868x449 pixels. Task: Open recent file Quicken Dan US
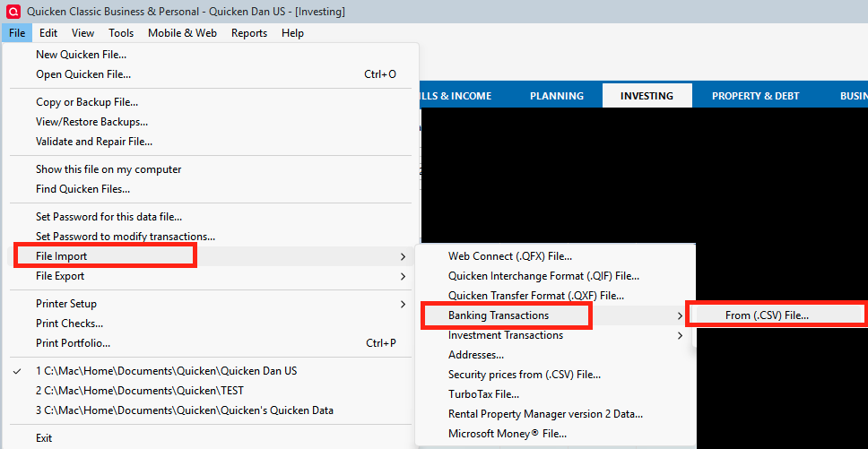click(x=211, y=371)
